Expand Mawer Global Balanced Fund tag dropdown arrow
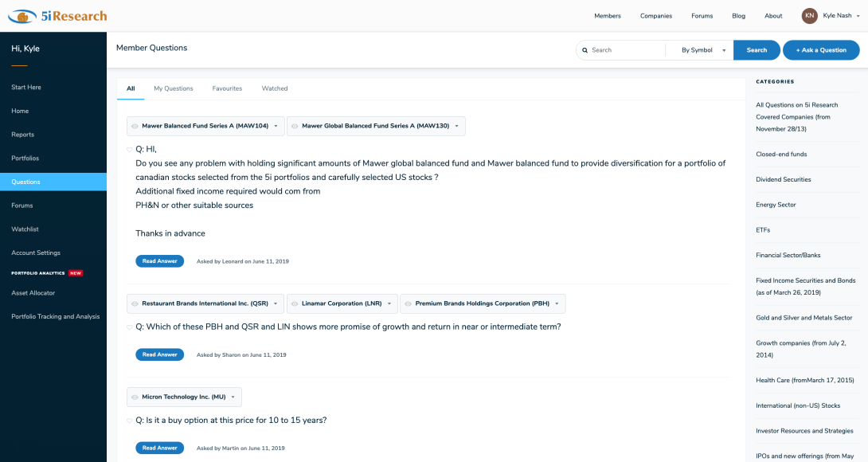 coord(456,126)
